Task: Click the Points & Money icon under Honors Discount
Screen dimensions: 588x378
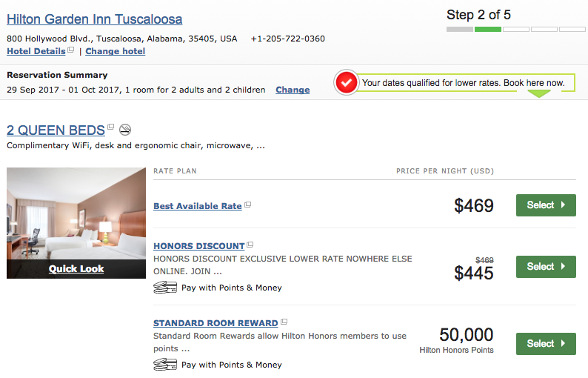Action: 165,288
